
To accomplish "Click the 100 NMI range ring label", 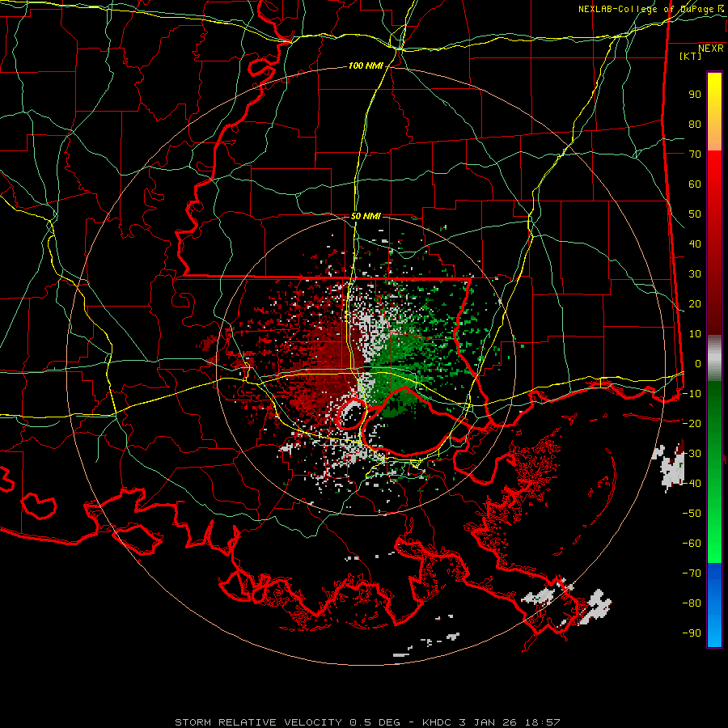I will click(366, 66).
